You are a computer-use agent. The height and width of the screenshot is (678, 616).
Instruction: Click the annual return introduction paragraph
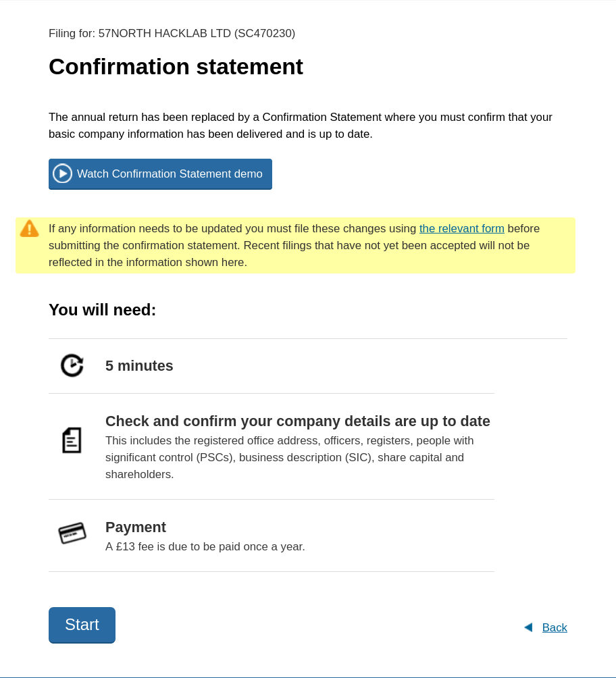coord(300,126)
